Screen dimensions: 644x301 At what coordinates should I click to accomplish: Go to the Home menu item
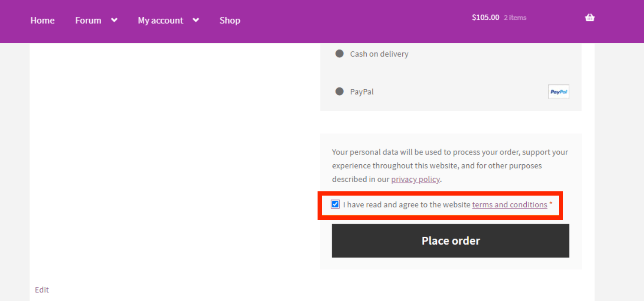[42, 20]
